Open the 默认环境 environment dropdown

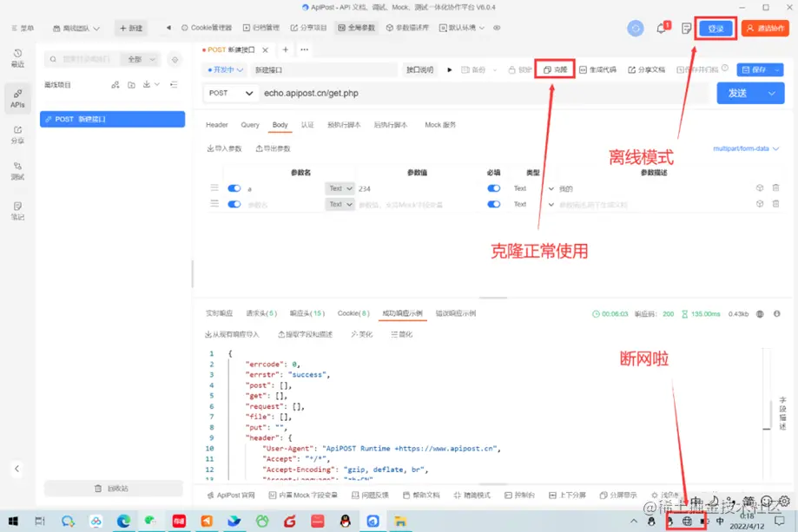[x=462, y=28]
